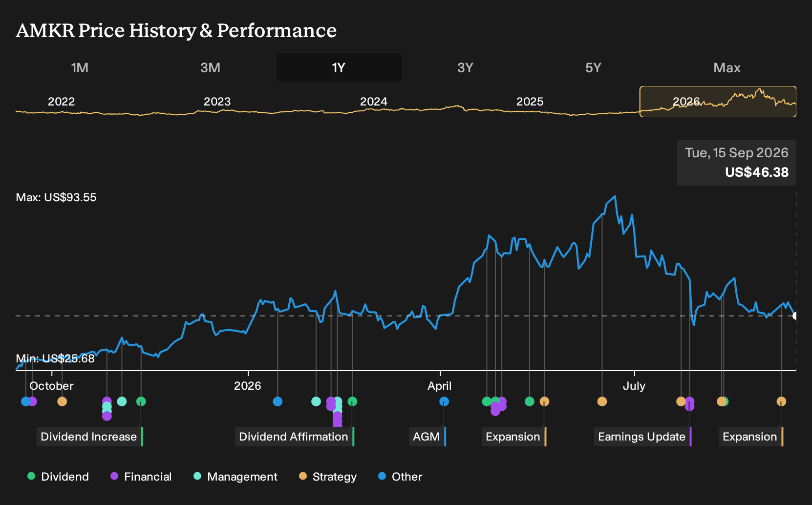Click the 2026 label on the main chart axis

248,386
